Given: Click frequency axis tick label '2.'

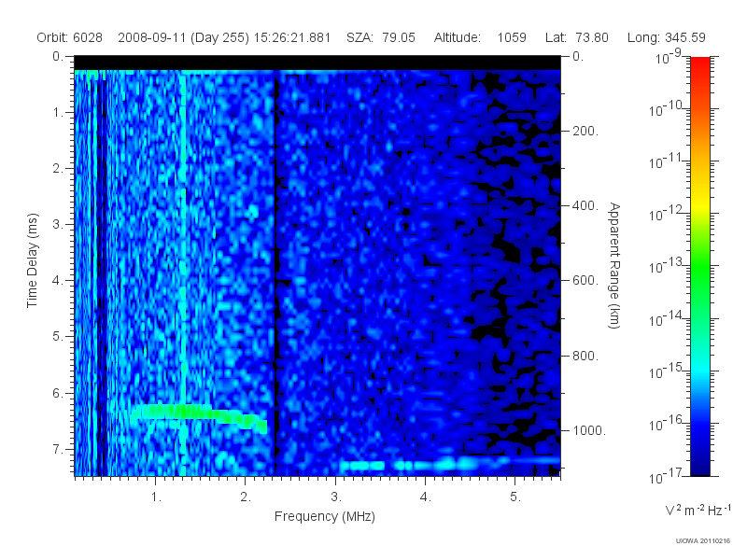Looking at the screenshot, I should [x=246, y=497].
